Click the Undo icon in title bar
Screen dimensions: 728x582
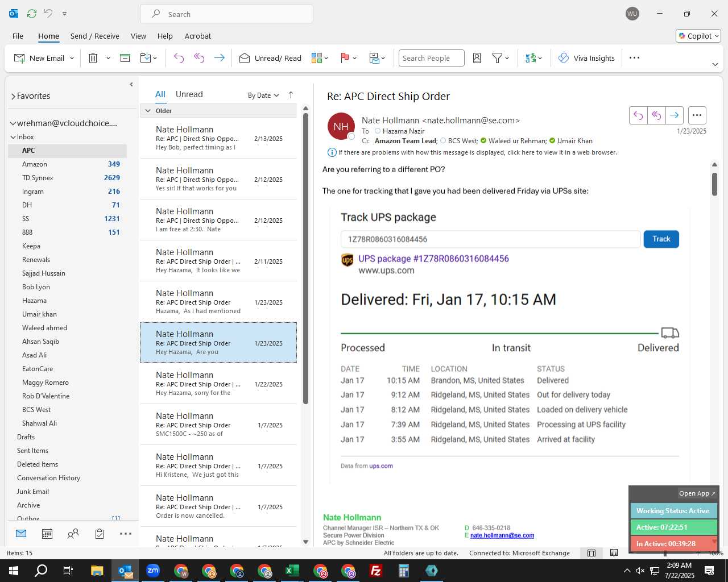pyautogui.click(x=48, y=14)
